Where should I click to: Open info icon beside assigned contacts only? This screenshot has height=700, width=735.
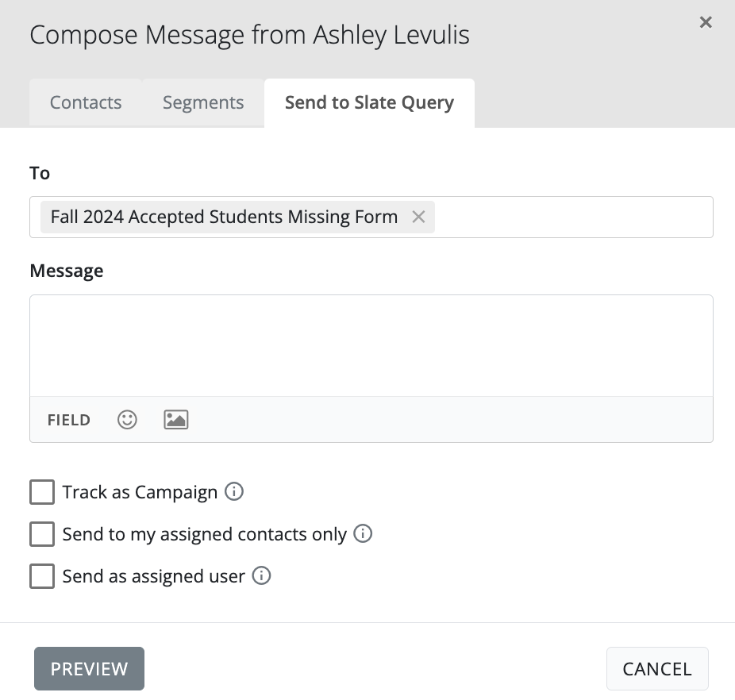363,534
